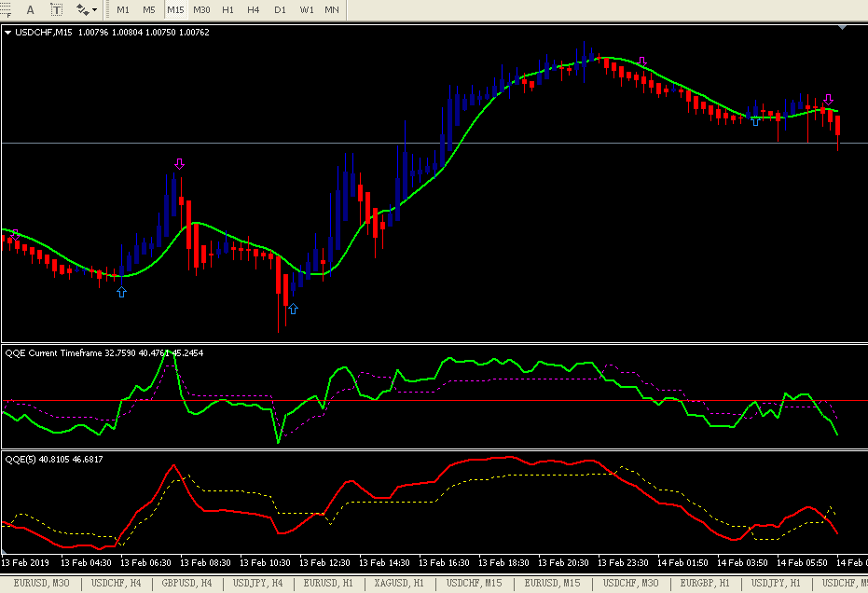Open the USDJPY, H4 chart tab

pyautogui.click(x=257, y=583)
